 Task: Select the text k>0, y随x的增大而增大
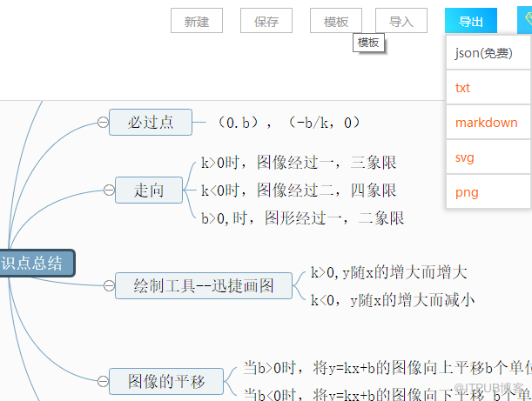389,272
